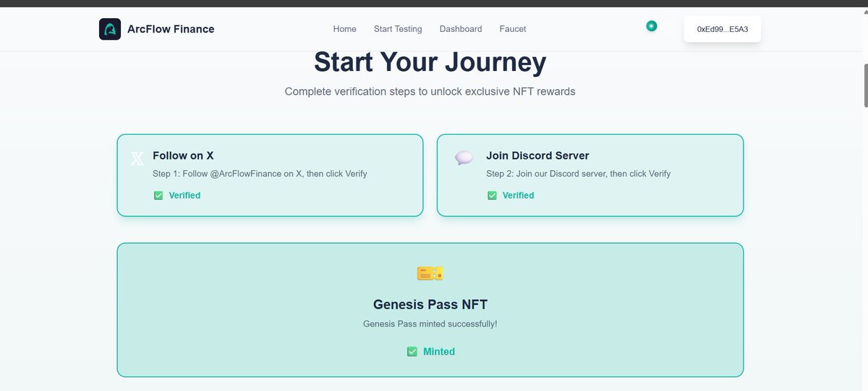Click the Minted status label
This screenshot has width=868, height=391.
tap(439, 352)
